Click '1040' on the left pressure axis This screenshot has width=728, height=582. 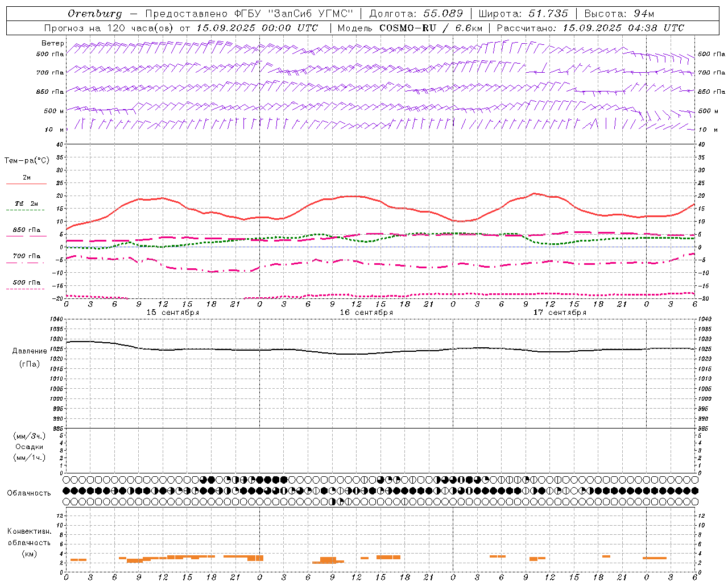[x=56, y=319]
